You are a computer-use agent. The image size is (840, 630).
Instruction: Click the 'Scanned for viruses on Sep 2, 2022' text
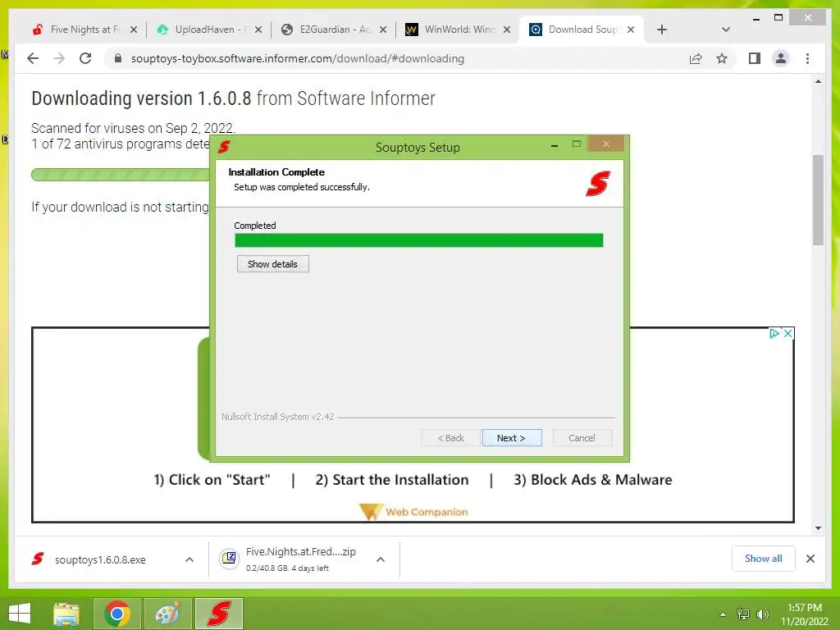(134, 128)
